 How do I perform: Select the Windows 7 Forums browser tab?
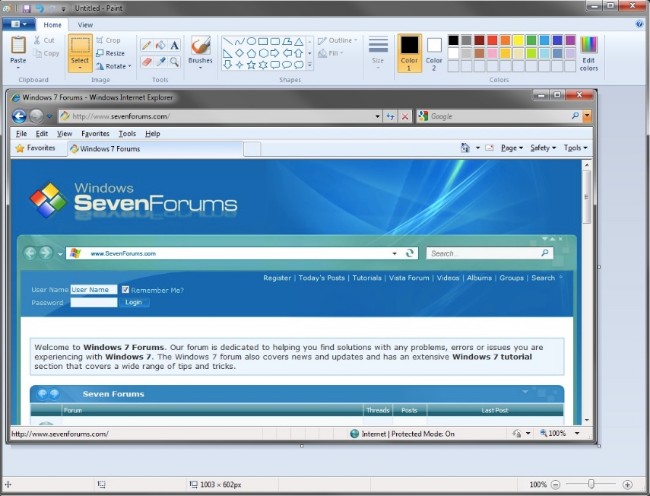point(155,149)
